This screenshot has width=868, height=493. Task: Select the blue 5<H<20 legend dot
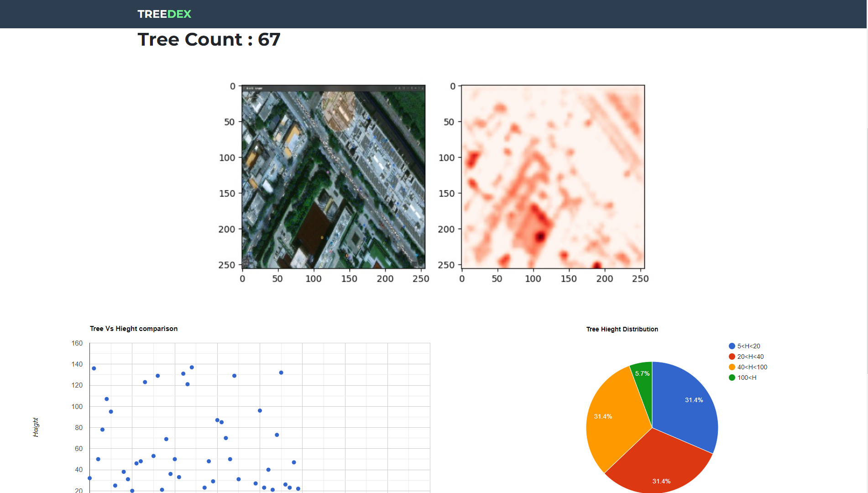tap(732, 346)
